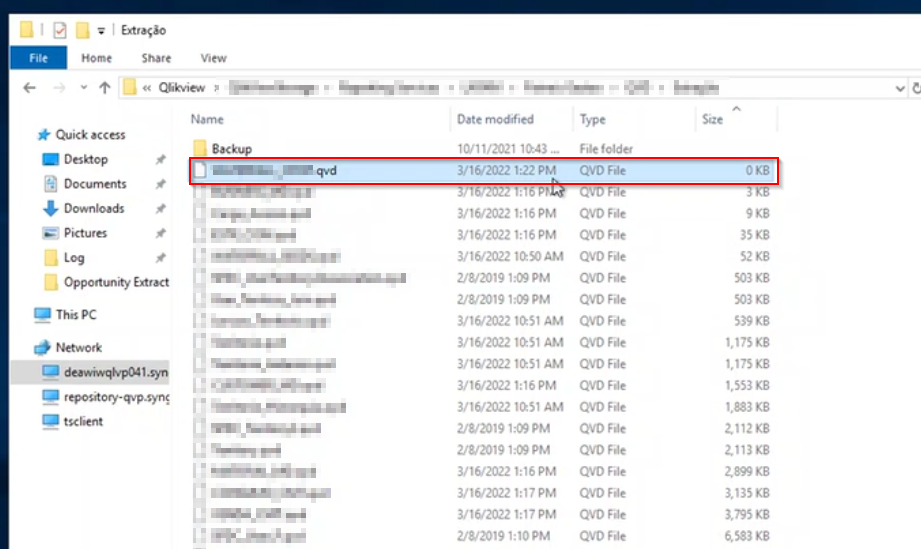Open tsclient under Network
Image resolution: width=921 pixels, height=549 pixels.
click(x=85, y=421)
